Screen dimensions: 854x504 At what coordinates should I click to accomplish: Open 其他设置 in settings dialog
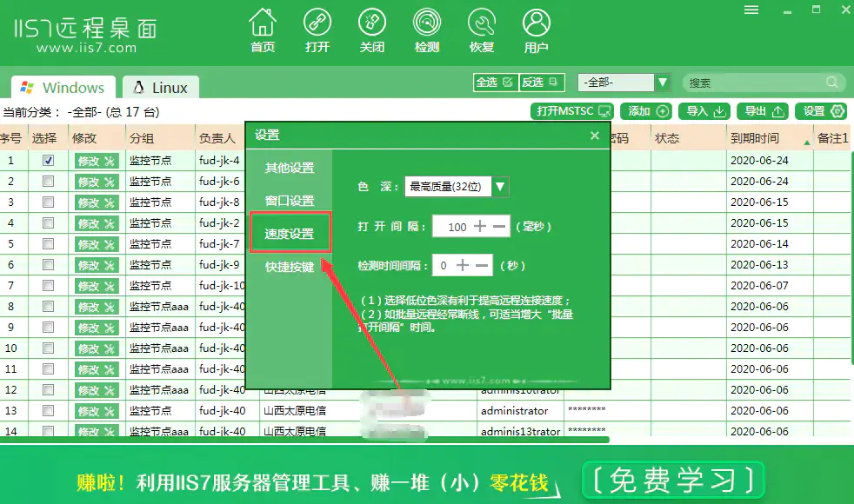coord(290,168)
